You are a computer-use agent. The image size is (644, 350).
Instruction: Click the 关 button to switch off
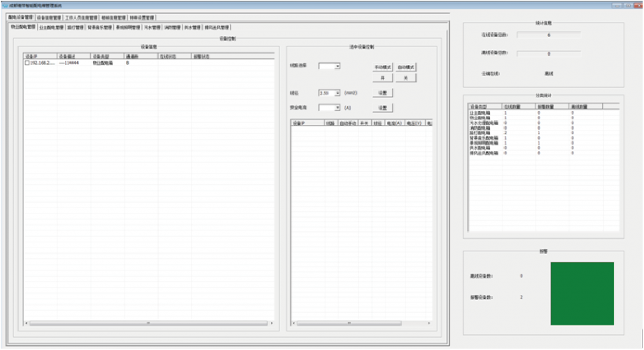pos(406,78)
